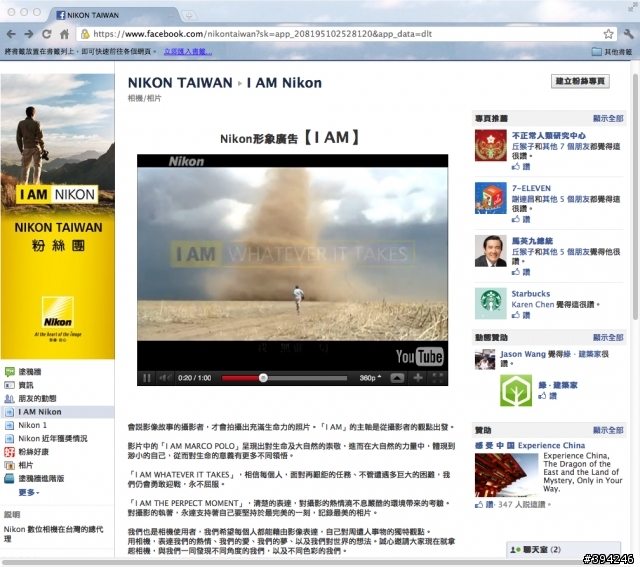Open the Experience China ad title
The height and width of the screenshot is (567, 640).
click(x=530, y=445)
